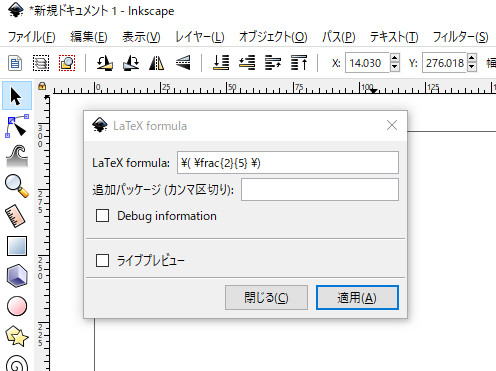Viewport: 496px width, 371px height.
Task: Click Select all objects icon
Action: 15,63
